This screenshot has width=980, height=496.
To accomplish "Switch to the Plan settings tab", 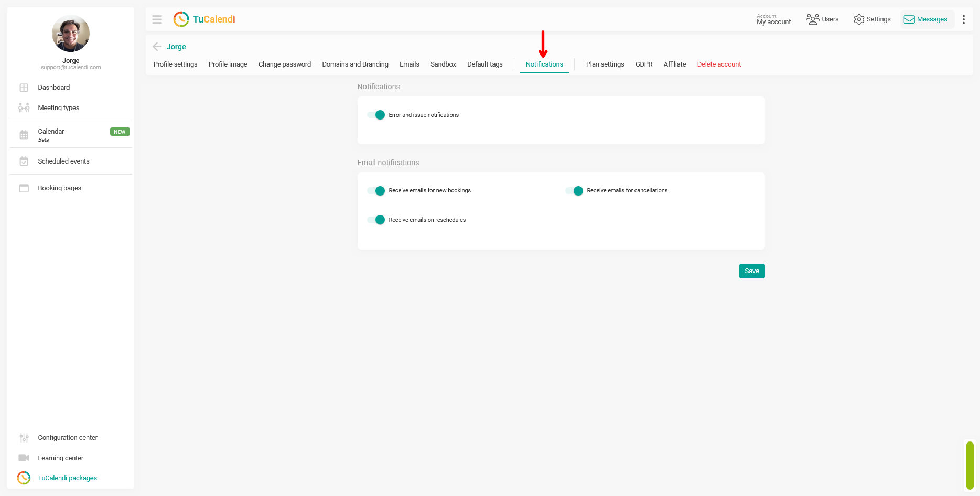I will pos(605,64).
